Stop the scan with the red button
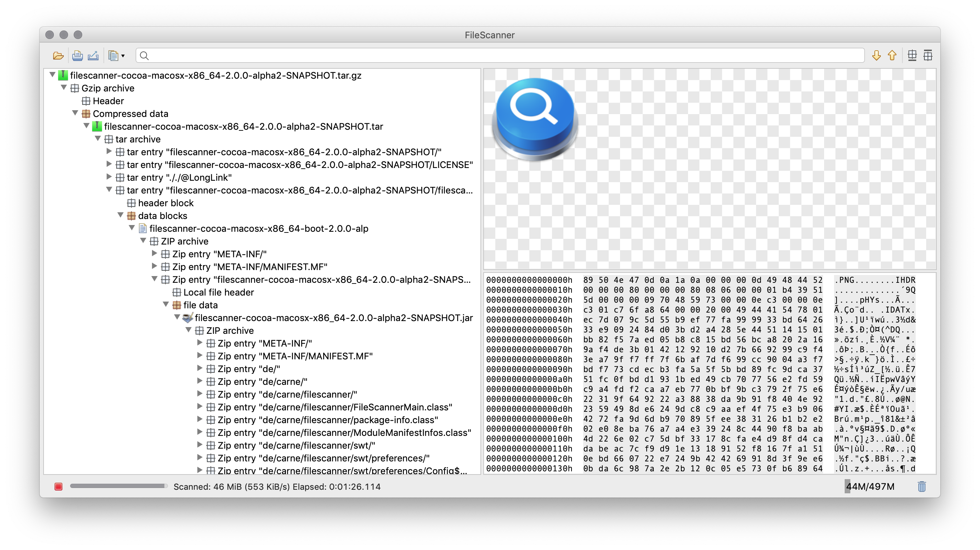The height and width of the screenshot is (550, 980). click(x=58, y=487)
